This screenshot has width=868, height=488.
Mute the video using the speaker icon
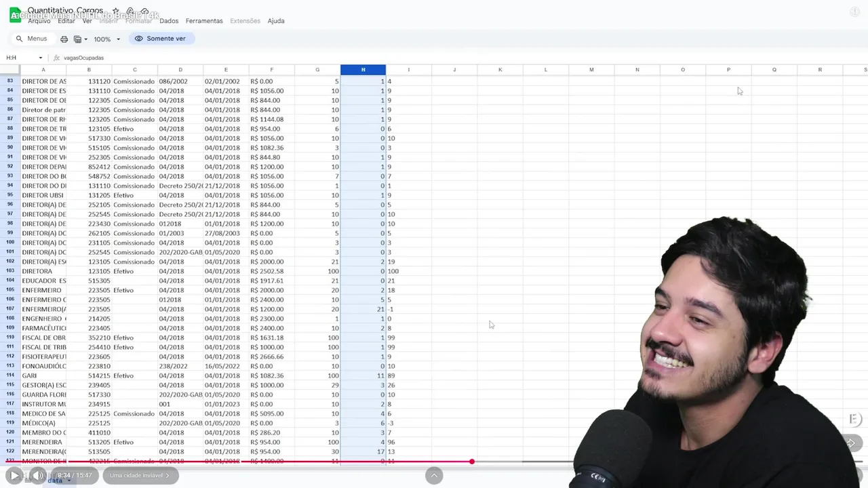pos(39,476)
